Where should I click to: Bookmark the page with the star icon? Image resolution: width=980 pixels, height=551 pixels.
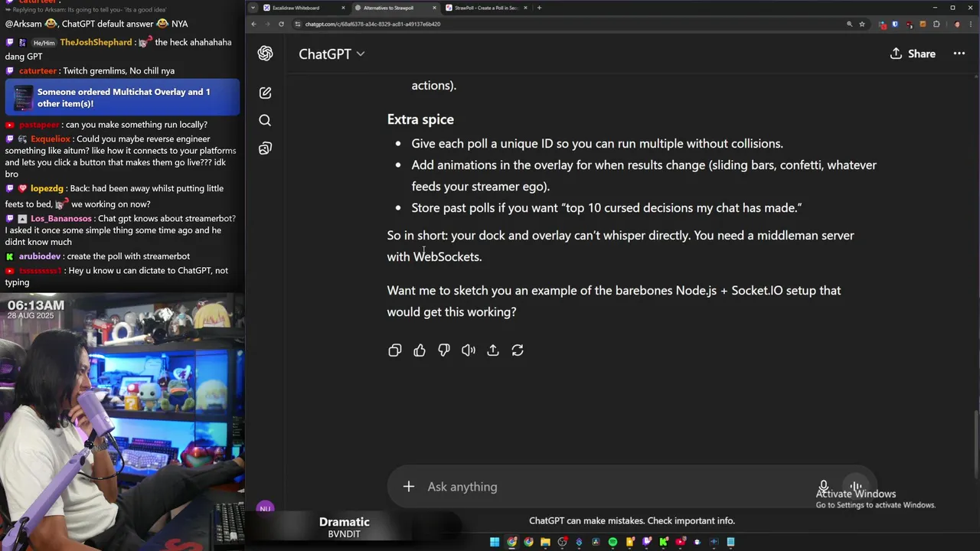point(862,24)
